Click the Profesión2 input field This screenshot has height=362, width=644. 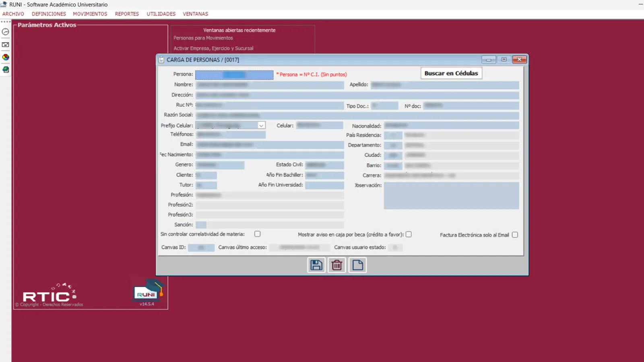[x=270, y=205]
